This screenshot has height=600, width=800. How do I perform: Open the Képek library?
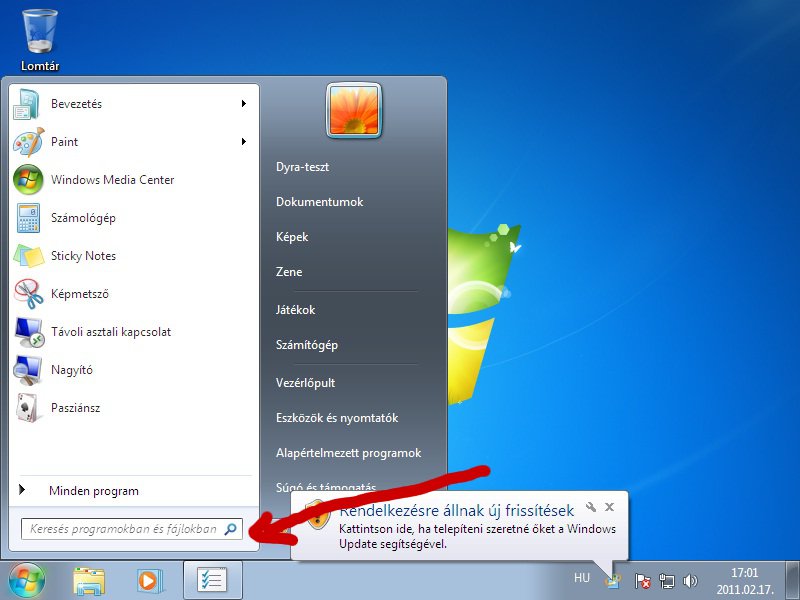coord(292,237)
